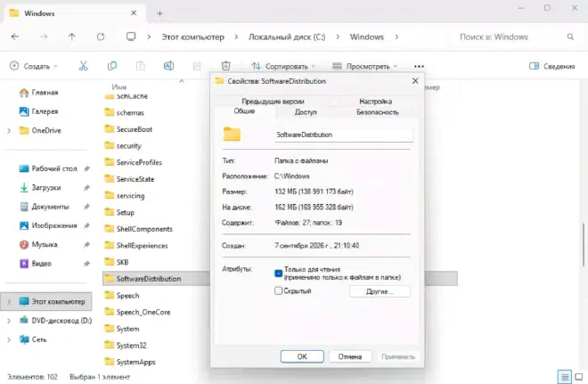588x384 pixels.
Task: Go up one folder level
Action: click(x=71, y=37)
